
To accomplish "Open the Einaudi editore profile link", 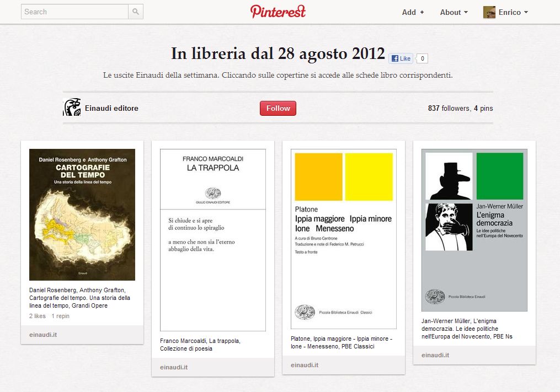I will click(111, 108).
